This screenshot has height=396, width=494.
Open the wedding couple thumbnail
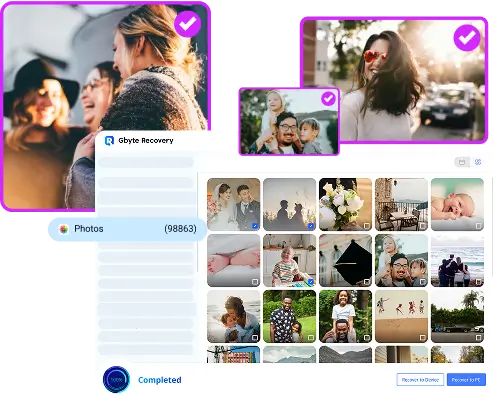(234, 204)
